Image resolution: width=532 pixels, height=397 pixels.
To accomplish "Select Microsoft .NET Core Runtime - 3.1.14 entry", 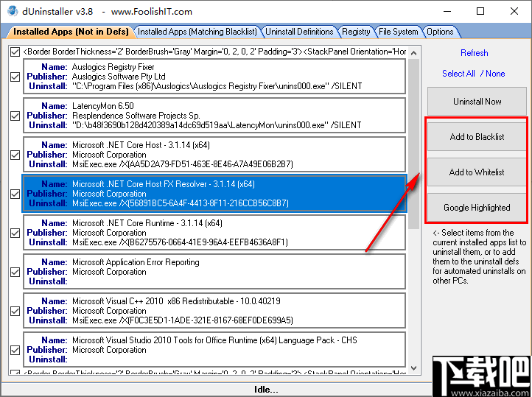I will click(214, 233).
